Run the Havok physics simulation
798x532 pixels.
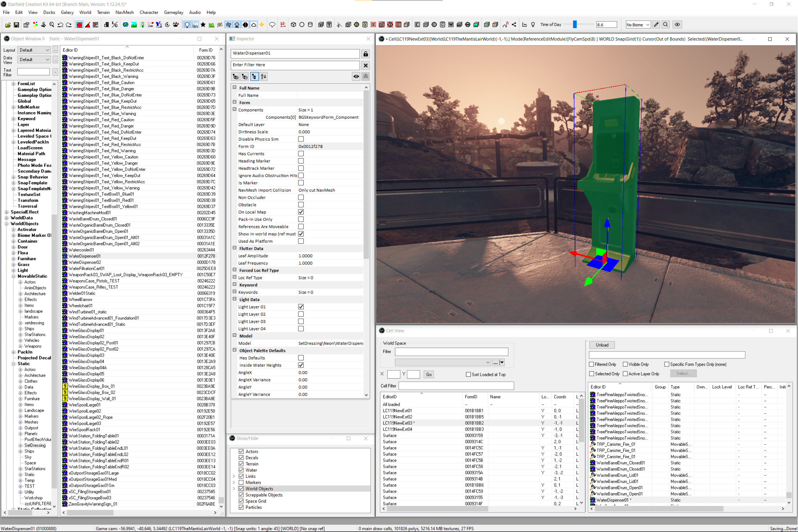150,24
